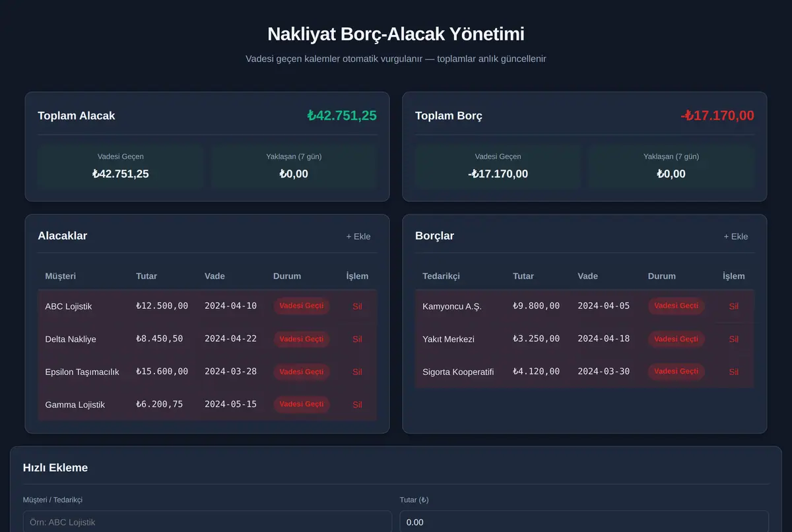Image resolution: width=792 pixels, height=532 pixels.
Task: Click the due date 2024-05-15
Action: click(231, 404)
